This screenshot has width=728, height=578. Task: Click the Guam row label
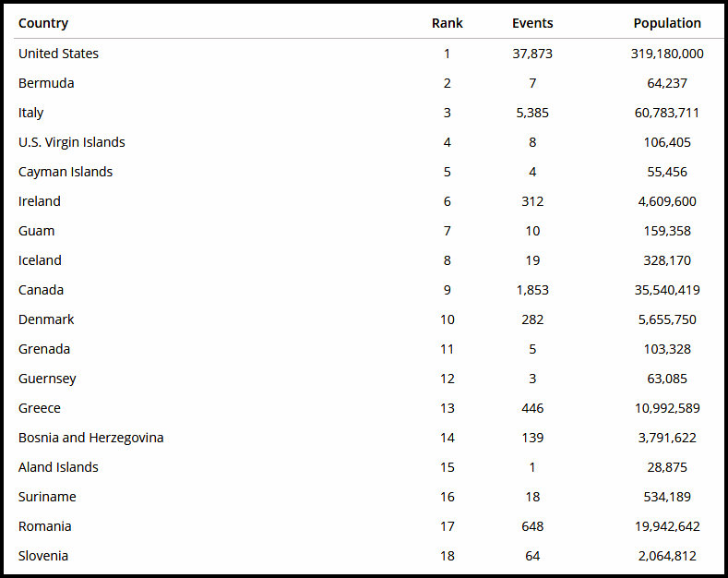click(x=37, y=231)
